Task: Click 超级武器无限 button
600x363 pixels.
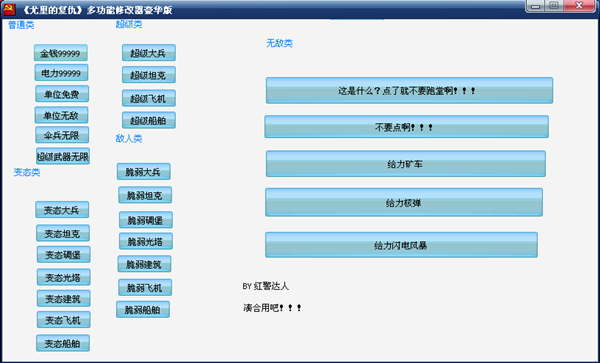Action: click(x=63, y=156)
